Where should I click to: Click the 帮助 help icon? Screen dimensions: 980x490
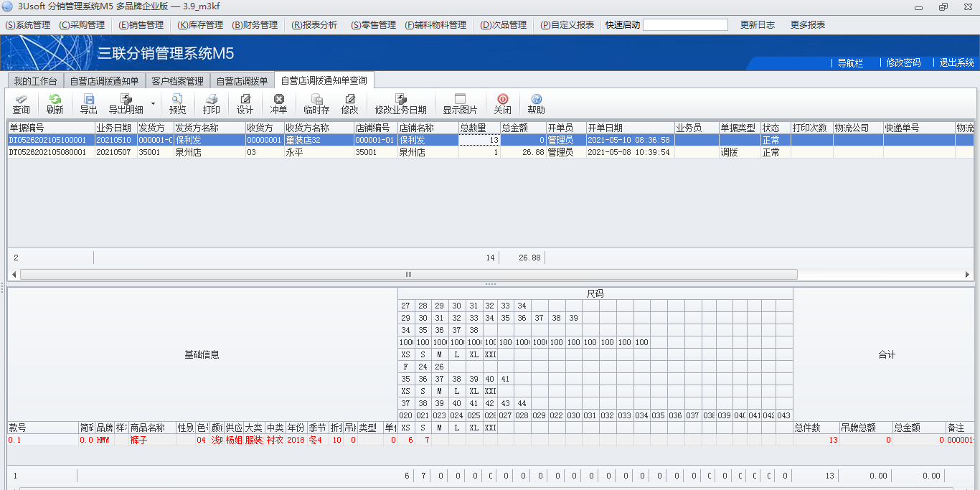click(x=536, y=105)
